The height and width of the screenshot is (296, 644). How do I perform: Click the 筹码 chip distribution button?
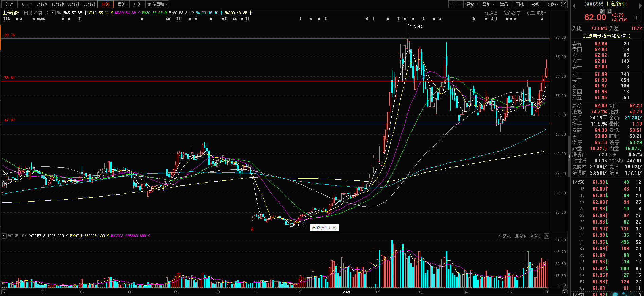click(504, 4)
